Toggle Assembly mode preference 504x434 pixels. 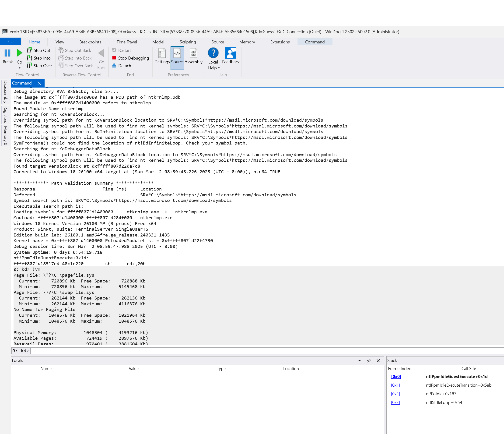coord(193,53)
